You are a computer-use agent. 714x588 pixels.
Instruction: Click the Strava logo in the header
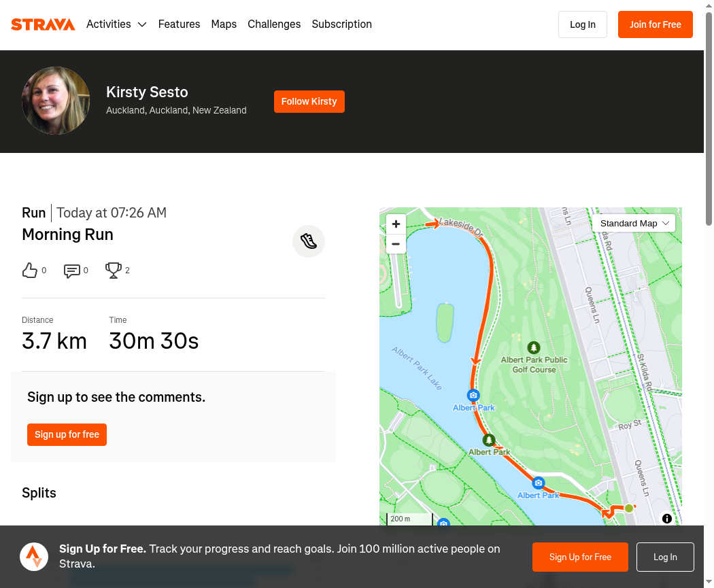[x=44, y=24]
